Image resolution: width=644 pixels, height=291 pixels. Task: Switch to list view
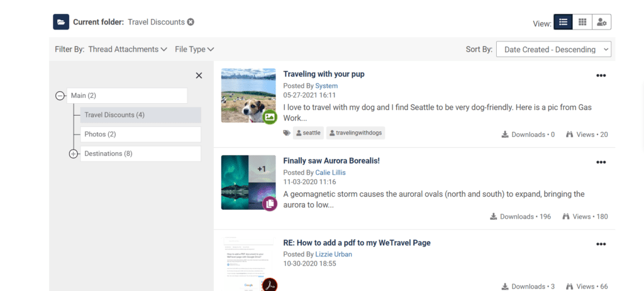coord(563,22)
